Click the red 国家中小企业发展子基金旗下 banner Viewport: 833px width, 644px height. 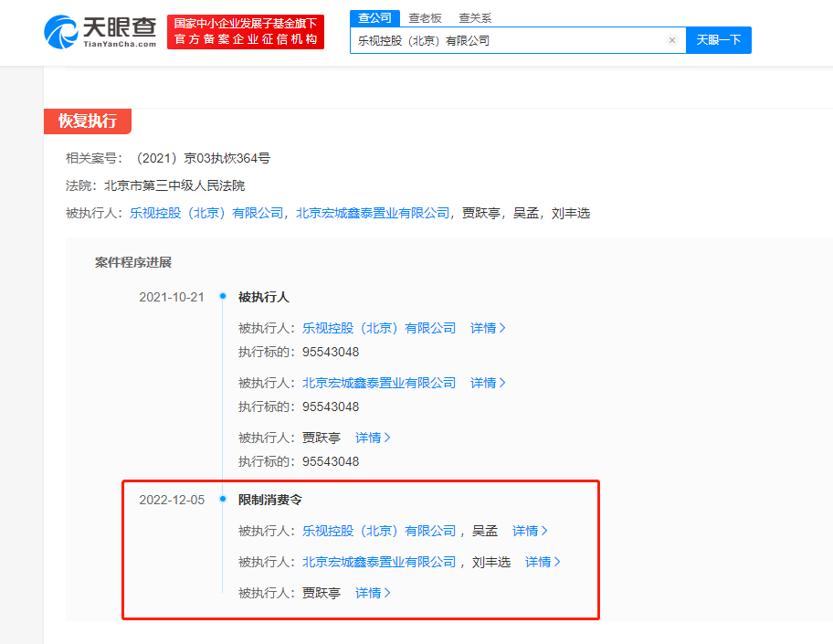pyautogui.click(x=246, y=32)
